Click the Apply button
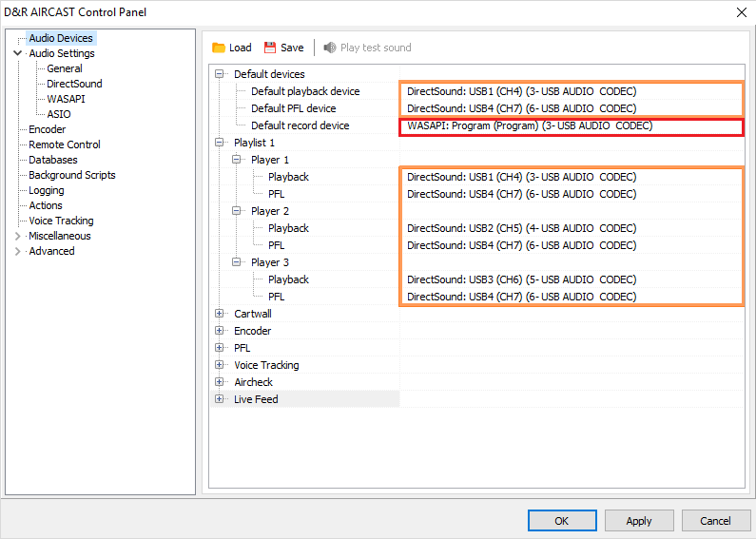Screen dimensions: 756x539 [639, 521]
